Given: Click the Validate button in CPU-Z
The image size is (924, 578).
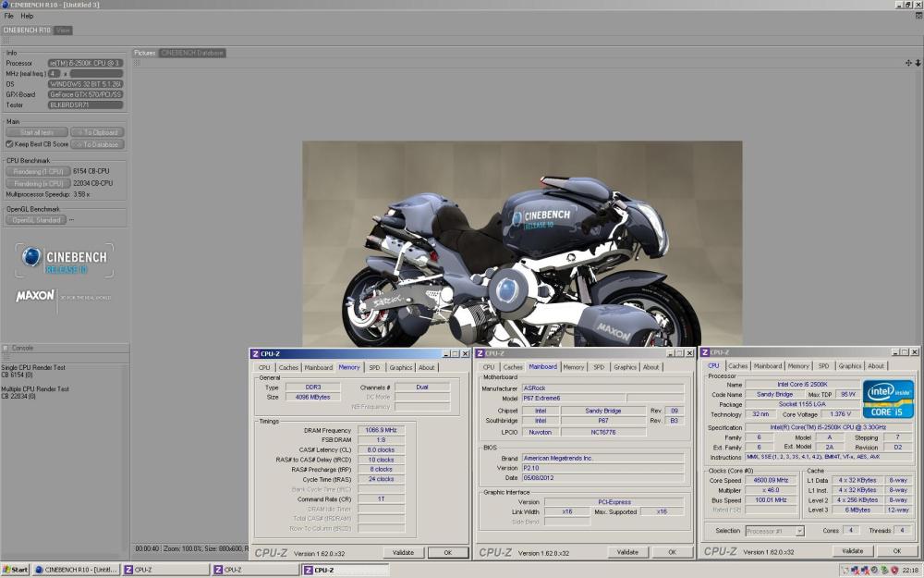Looking at the screenshot, I should (x=403, y=551).
